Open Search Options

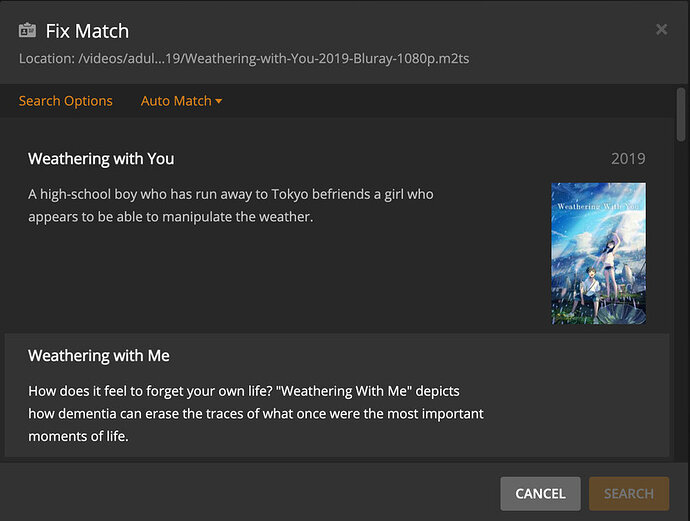click(x=66, y=101)
